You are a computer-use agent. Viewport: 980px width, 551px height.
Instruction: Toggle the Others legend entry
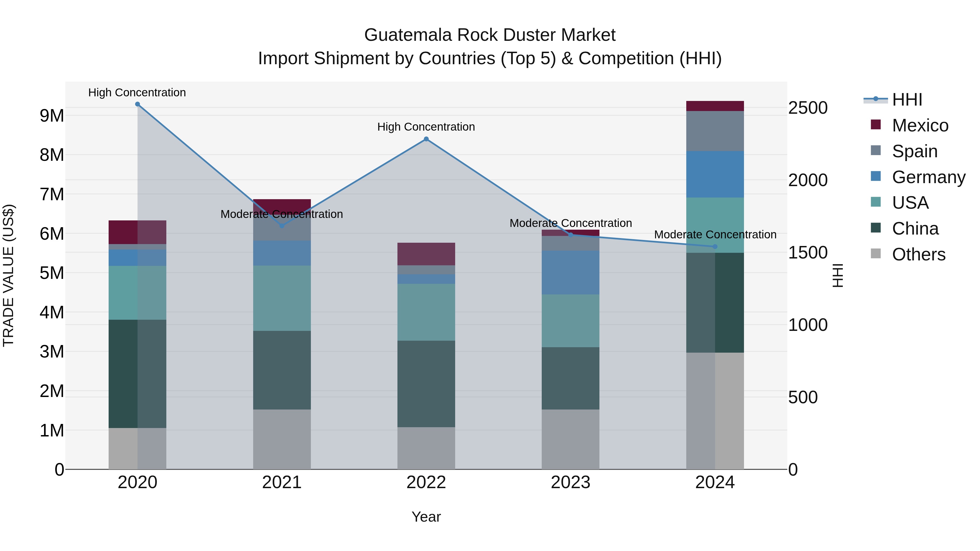pos(908,254)
